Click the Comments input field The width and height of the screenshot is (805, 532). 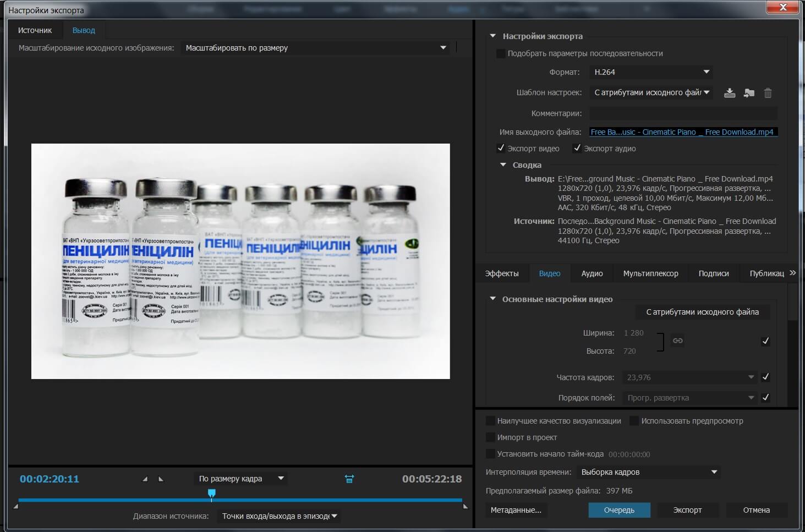point(683,113)
